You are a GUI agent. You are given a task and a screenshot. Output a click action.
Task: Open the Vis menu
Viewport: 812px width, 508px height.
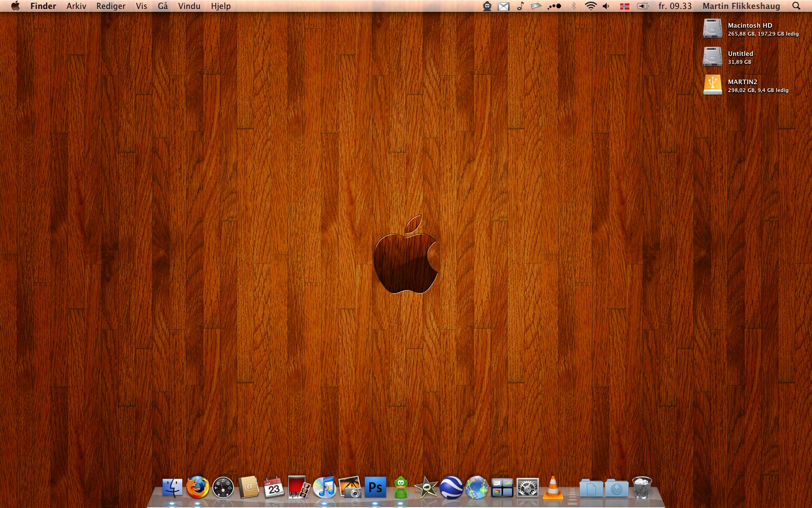pos(142,6)
